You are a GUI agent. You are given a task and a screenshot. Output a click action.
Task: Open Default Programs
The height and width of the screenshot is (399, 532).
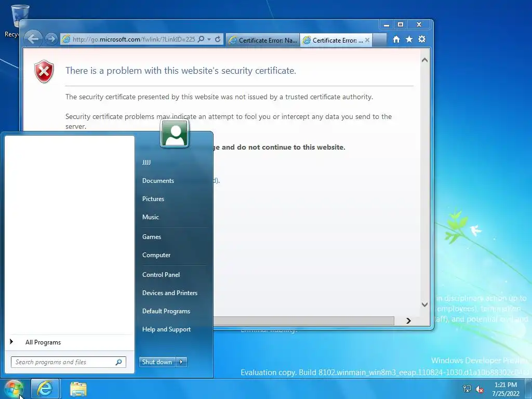pyautogui.click(x=166, y=311)
